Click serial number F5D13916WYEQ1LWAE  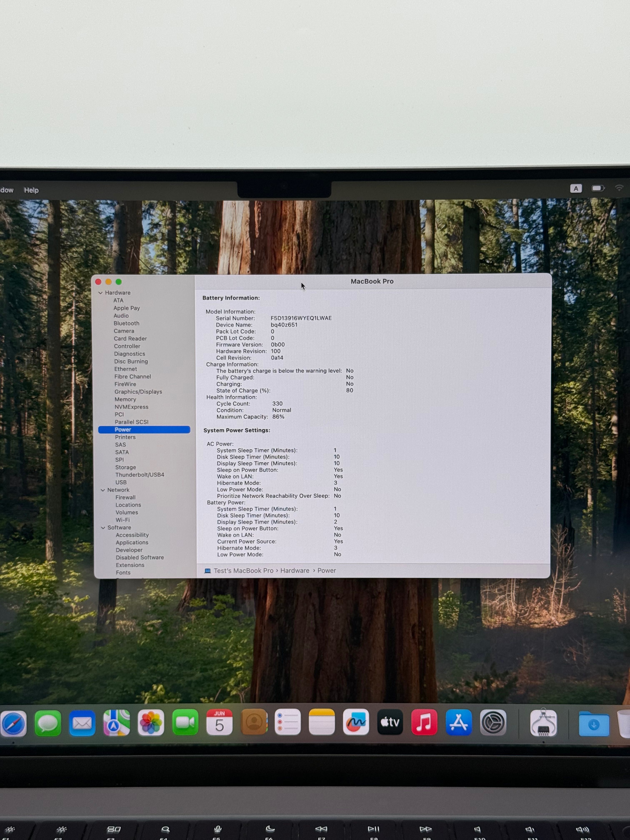(x=301, y=318)
